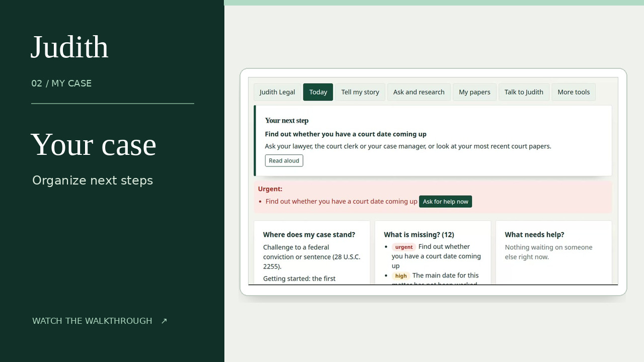Click Ask for help now button
This screenshot has height=362, width=644.
click(x=445, y=202)
